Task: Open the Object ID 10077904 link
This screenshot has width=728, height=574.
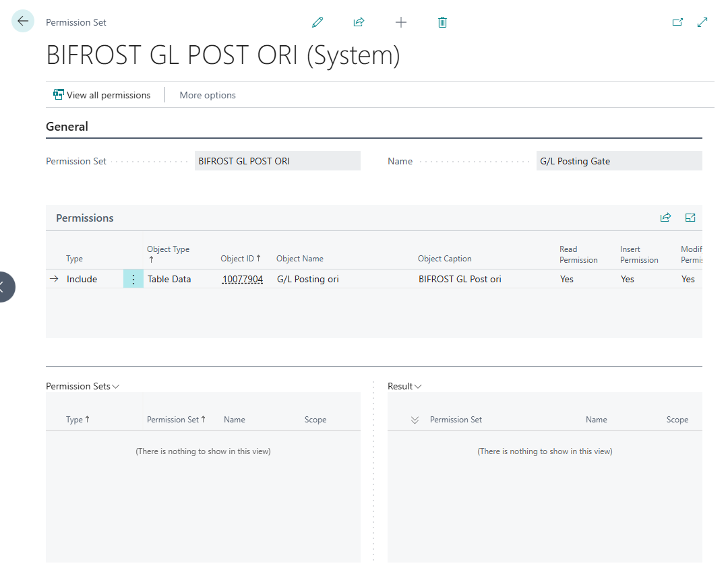Action: (x=243, y=279)
